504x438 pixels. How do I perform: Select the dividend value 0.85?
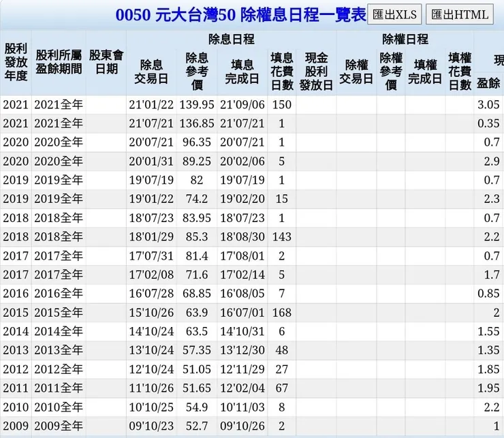point(488,294)
